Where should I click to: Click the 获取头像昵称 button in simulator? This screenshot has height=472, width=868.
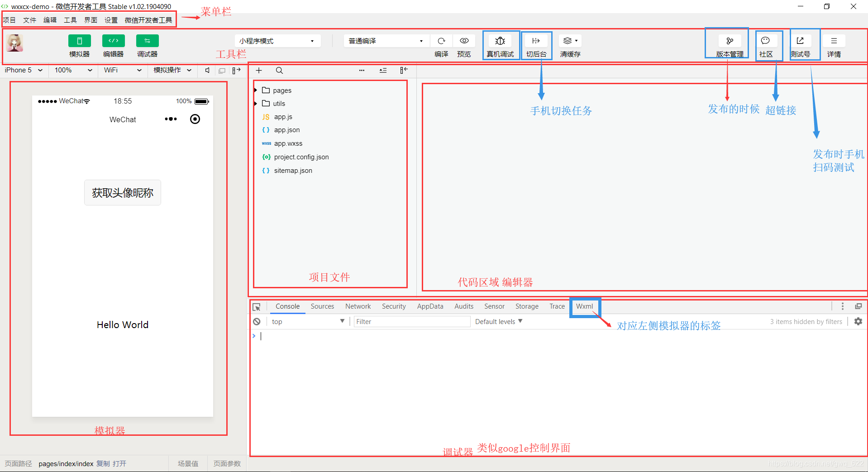pos(123,192)
